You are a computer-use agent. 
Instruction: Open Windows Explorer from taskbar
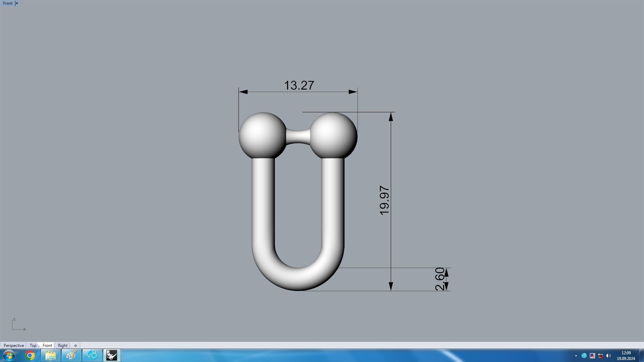[51, 355]
